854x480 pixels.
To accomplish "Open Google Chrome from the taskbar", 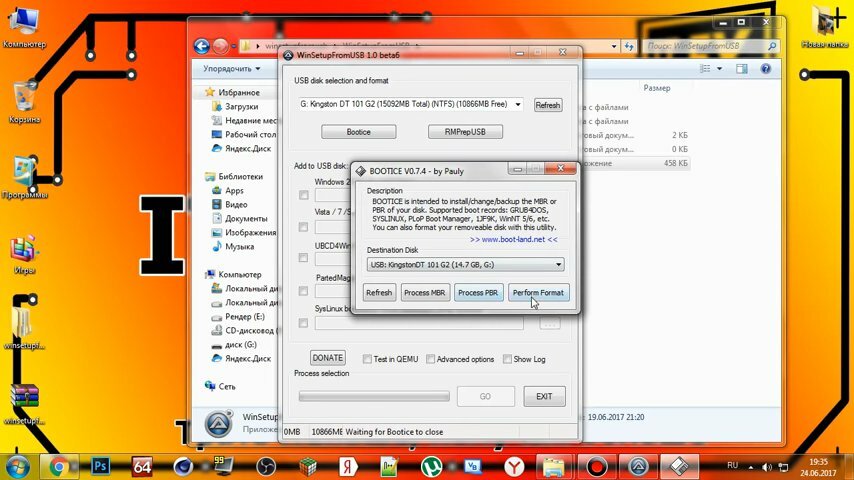I will point(59,467).
